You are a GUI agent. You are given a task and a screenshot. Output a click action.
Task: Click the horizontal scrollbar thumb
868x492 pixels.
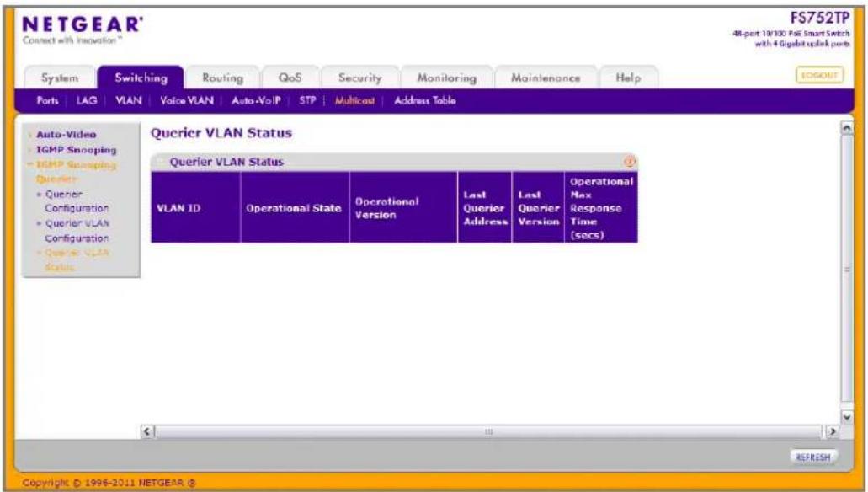click(x=489, y=431)
